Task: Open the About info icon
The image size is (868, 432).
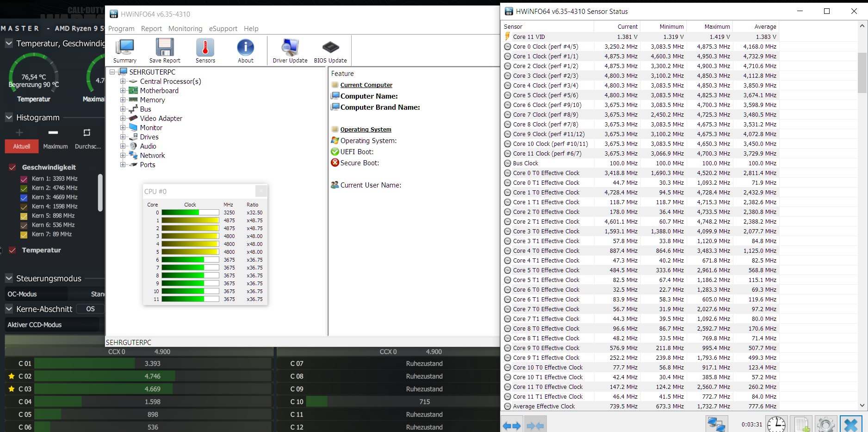Action: (246, 51)
